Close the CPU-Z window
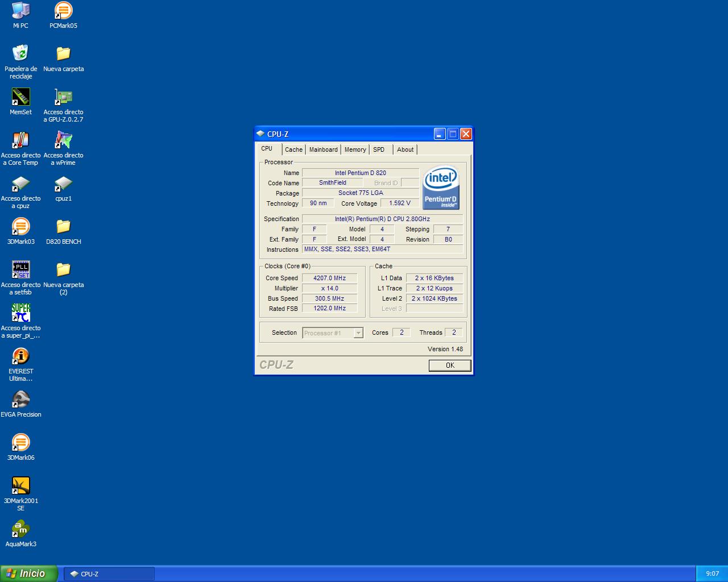 [466, 134]
